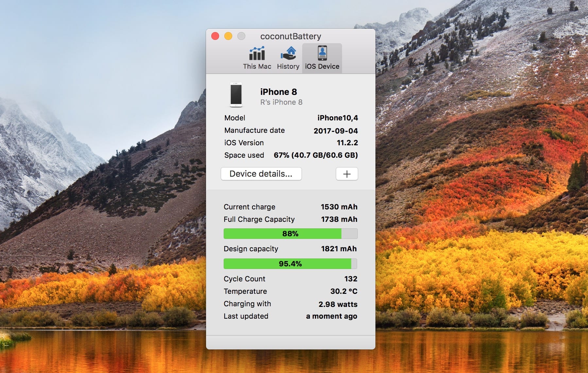Click the Cycle Count label
This screenshot has height=373, width=588.
[244, 279]
